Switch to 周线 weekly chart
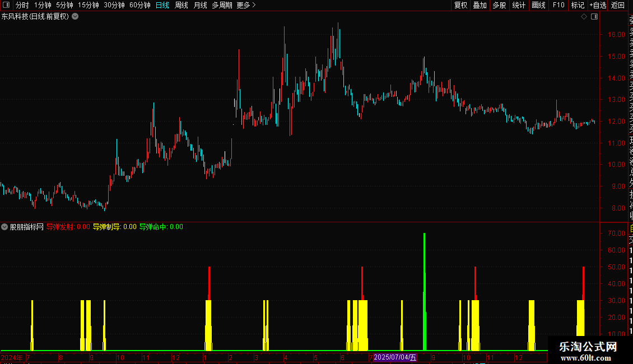The height and width of the screenshot is (364, 633). (181, 5)
